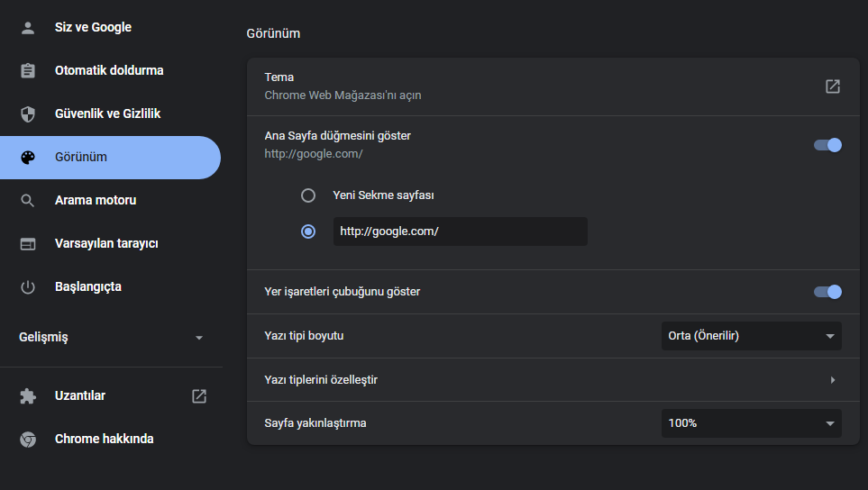This screenshot has width=868, height=490.
Task: Click the Yazı tiplerini özelleştir label
Action: (321, 380)
